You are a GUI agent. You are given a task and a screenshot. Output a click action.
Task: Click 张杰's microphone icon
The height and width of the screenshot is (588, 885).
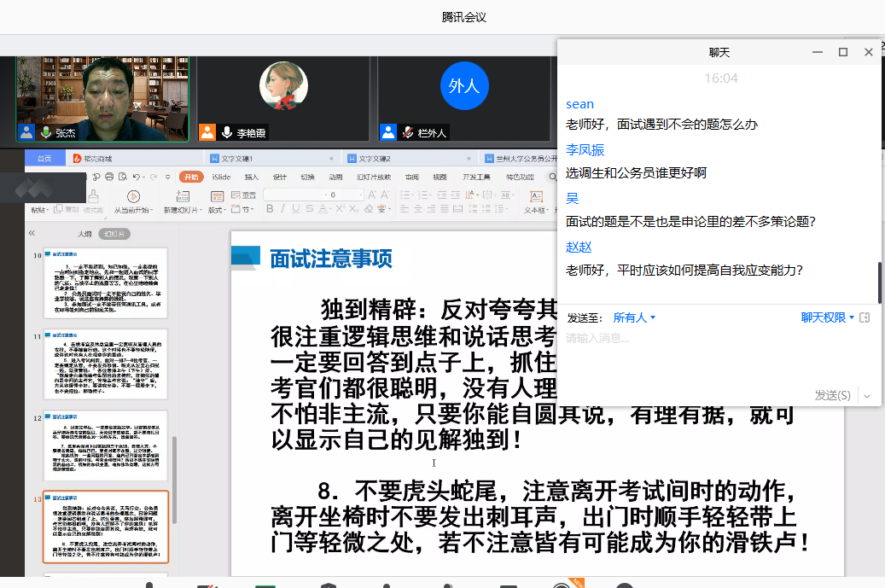pos(46,133)
